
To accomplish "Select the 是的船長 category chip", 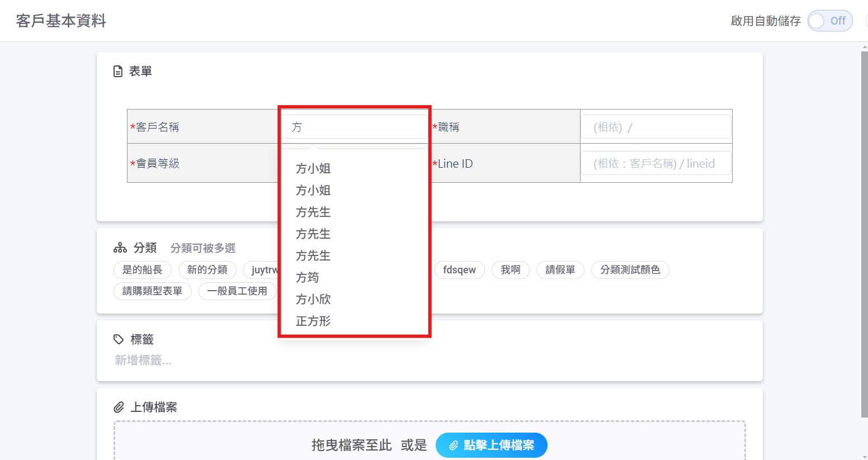I will tap(142, 270).
